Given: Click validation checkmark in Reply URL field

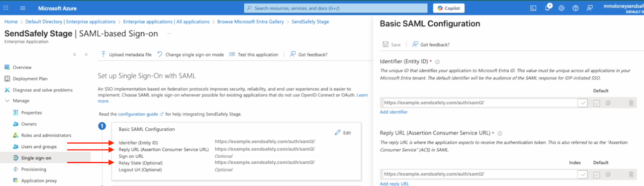Looking at the screenshot, I should click(x=582, y=174).
